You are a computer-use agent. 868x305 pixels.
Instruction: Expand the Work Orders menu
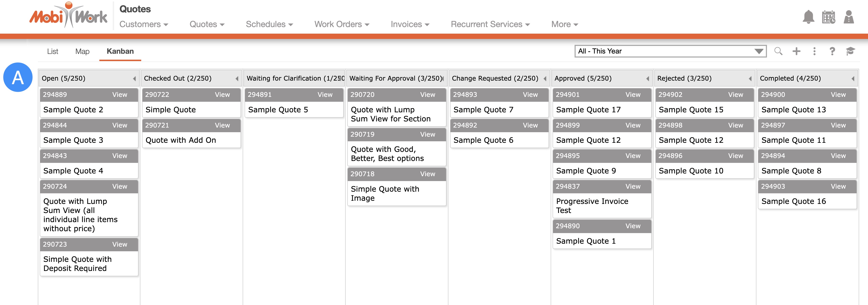[x=341, y=24]
